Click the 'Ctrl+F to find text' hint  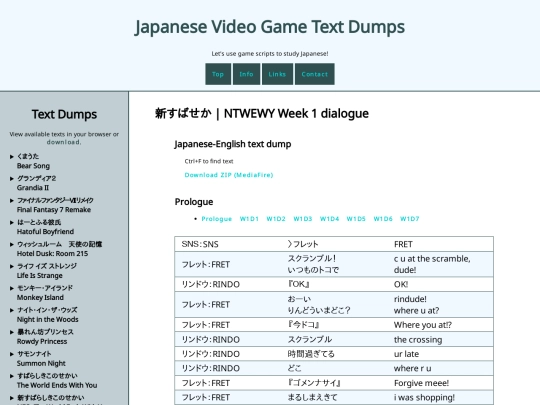(209, 161)
